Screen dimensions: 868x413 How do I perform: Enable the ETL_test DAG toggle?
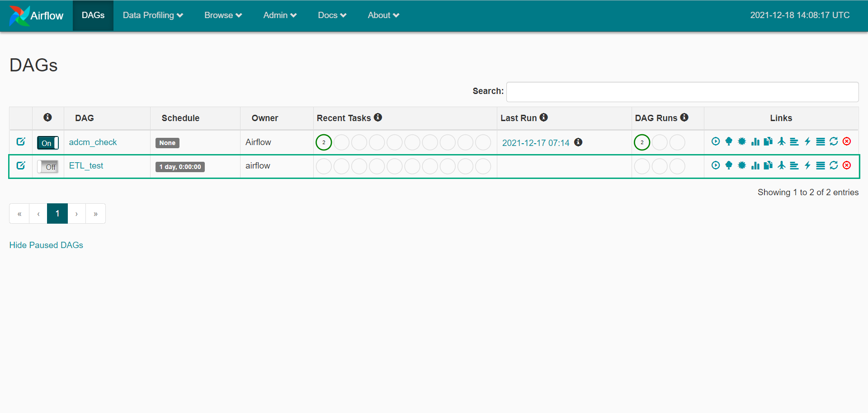tap(48, 167)
